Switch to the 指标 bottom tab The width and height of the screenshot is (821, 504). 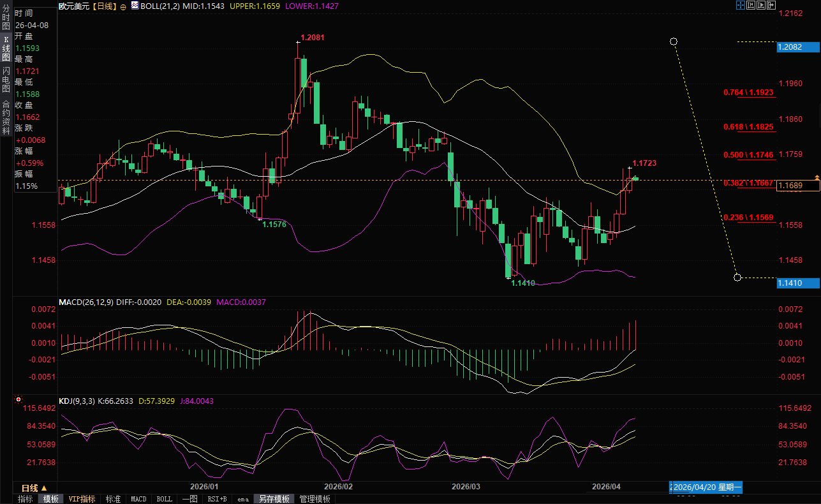[26, 499]
